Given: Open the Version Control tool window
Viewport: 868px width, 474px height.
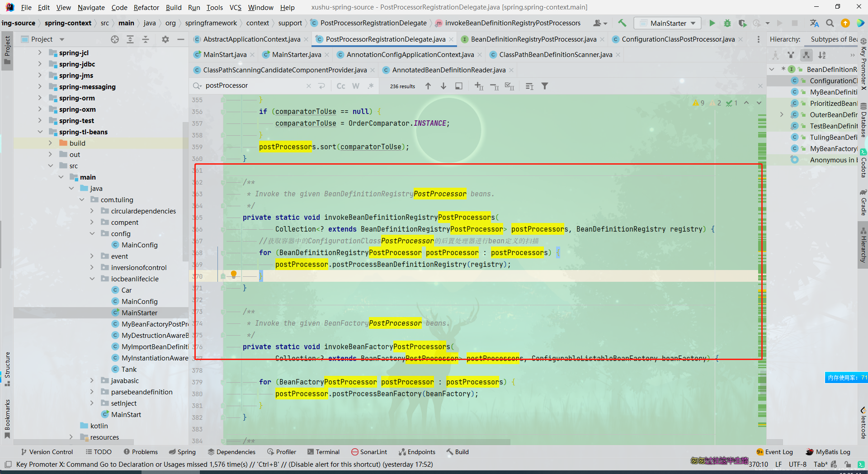Looking at the screenshot, I should tap(47, 452).
